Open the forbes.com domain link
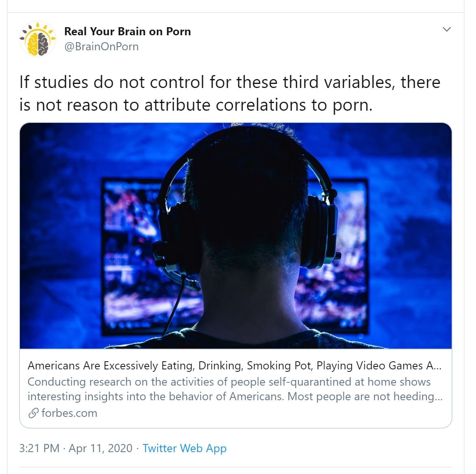This screenshot has width=476, height=474. (69, 413)
